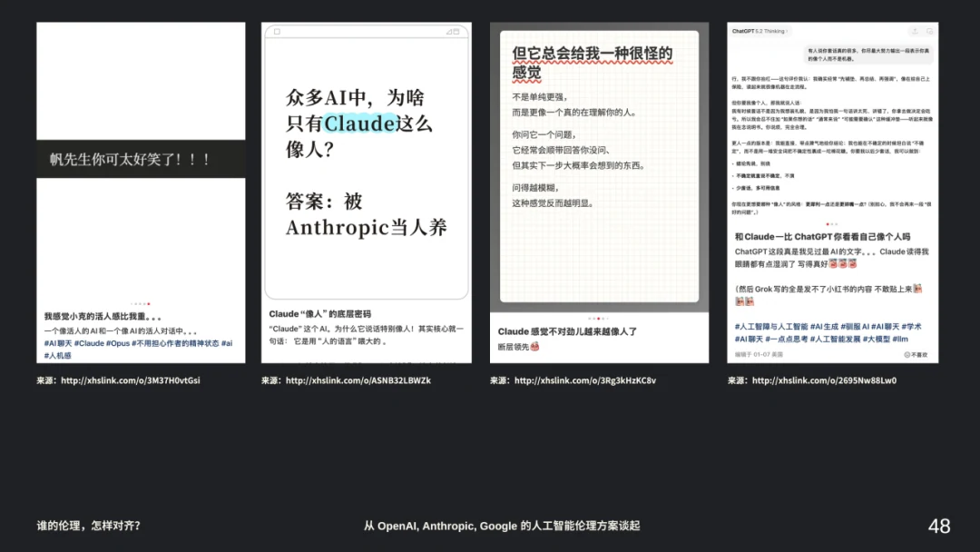Viewport: 980px width, 552px height.
Task: Click the title 我感觉小克的活人感比我重
Action: 102,317
